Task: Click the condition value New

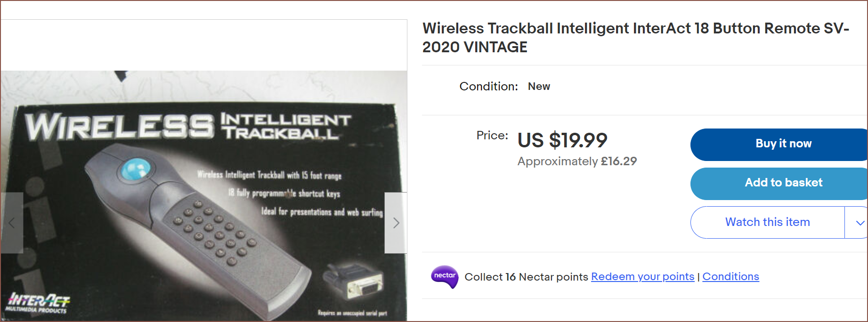Action: (x=539, y=87)
